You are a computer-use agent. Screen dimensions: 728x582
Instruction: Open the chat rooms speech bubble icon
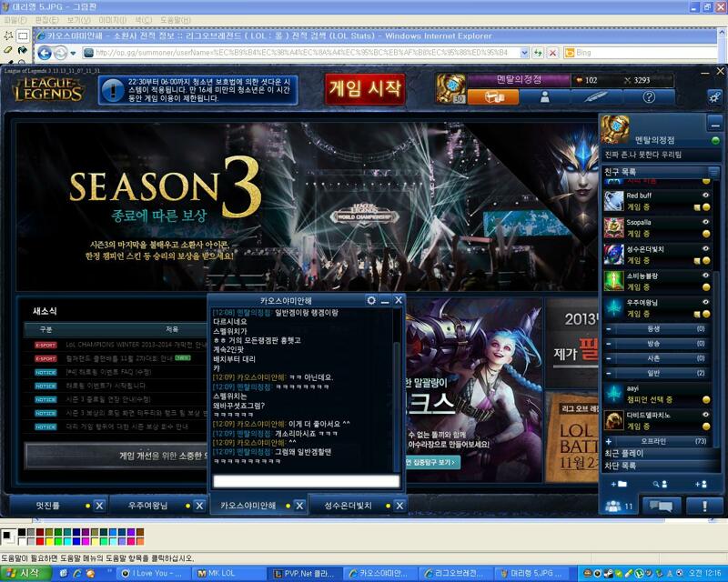click(662, 506)
